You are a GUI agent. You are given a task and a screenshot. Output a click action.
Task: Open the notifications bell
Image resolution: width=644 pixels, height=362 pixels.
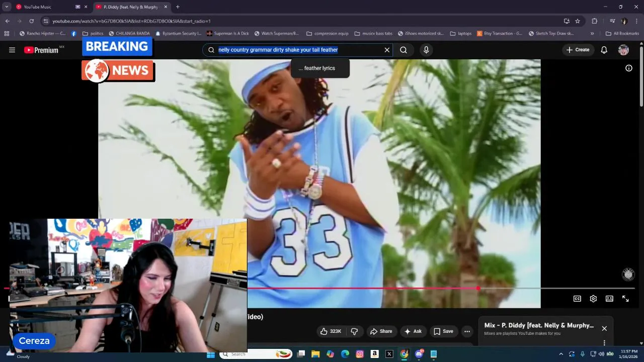coord(604,50)
